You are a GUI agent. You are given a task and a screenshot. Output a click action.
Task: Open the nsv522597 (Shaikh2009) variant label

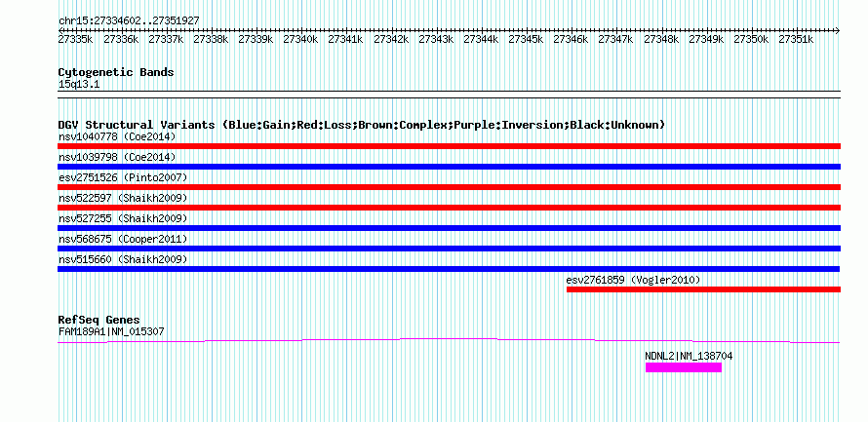(x=123, y=198)
